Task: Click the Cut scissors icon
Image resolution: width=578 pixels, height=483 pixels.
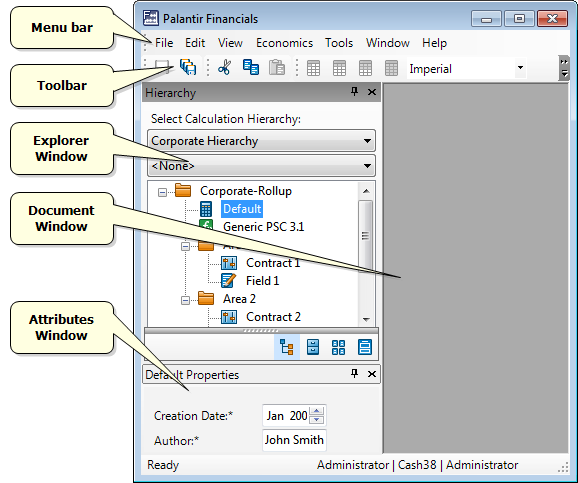Action: (224, 68)
